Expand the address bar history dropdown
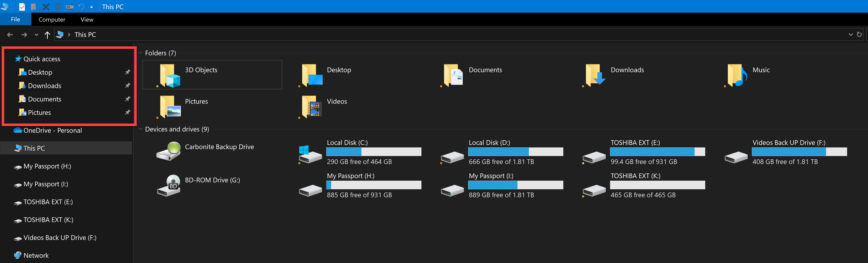Screen dimensions: 868x263 [850, 34]
